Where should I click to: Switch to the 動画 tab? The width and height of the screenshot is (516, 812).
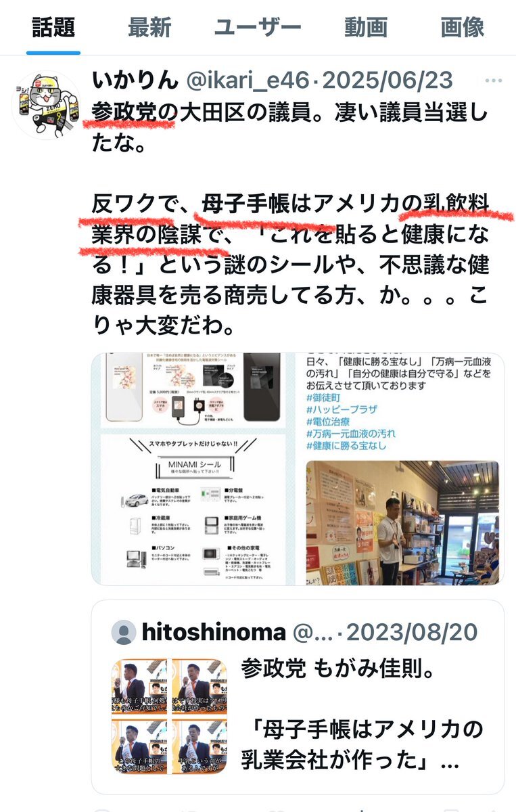366,27
